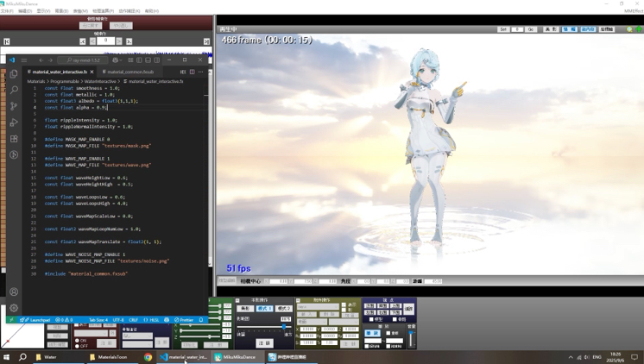Jump to last frame in MMD timeline
Image resolution: width=644 pixels, height=364 pixels.
coord(206,41)
